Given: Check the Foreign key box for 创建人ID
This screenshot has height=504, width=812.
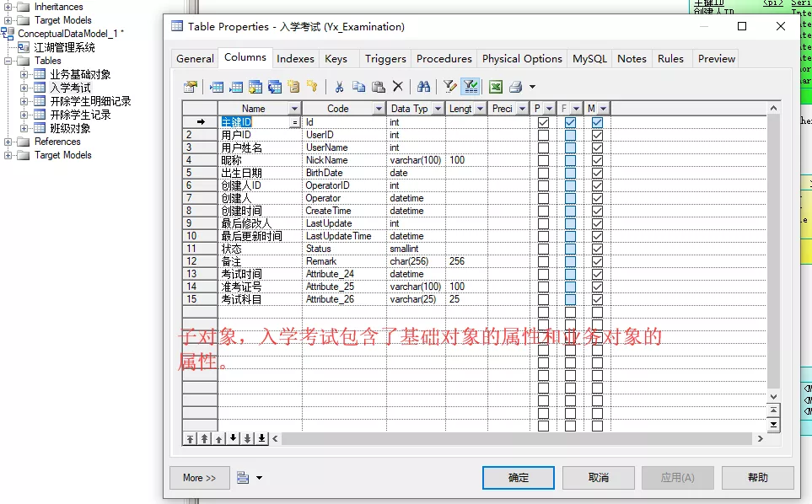Looking at the screenshot, I should (570, 185).
